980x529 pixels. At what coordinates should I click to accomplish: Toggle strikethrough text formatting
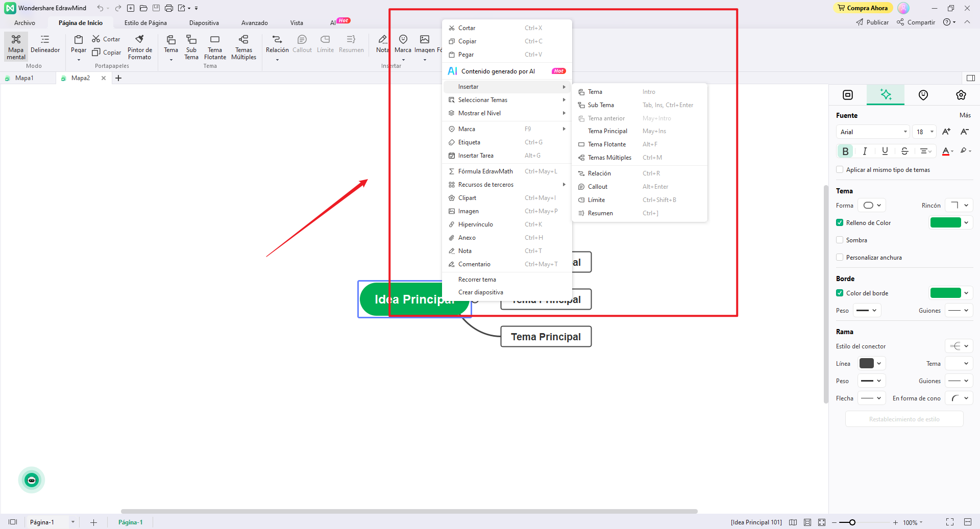(904, 151)
